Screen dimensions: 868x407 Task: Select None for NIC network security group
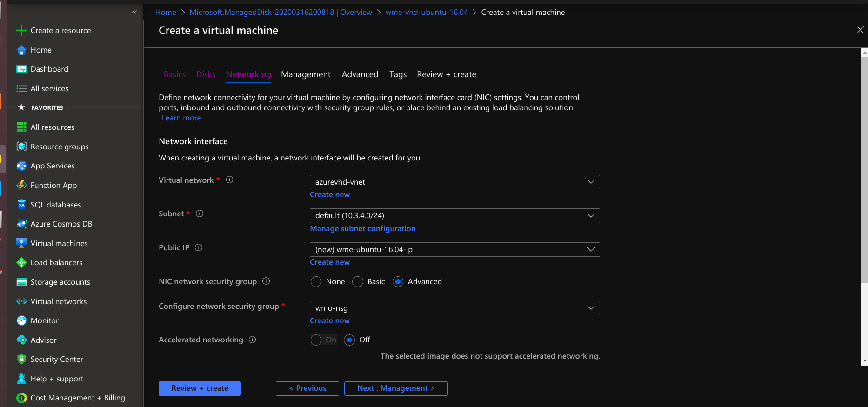pos(316,282)
